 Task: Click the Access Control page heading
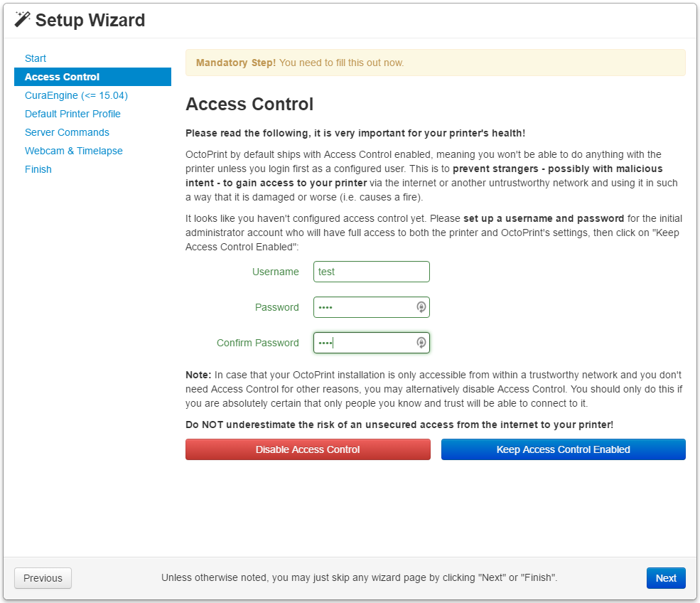[x=249, y=104]
